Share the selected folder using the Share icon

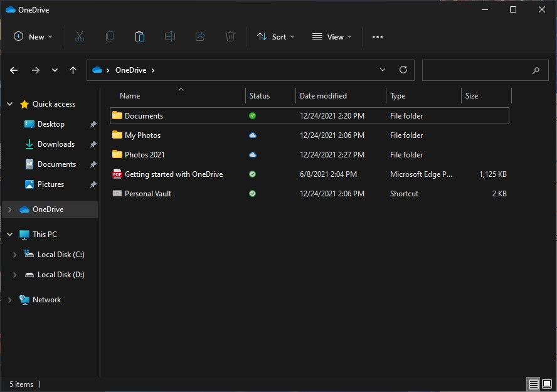point(200,36)
